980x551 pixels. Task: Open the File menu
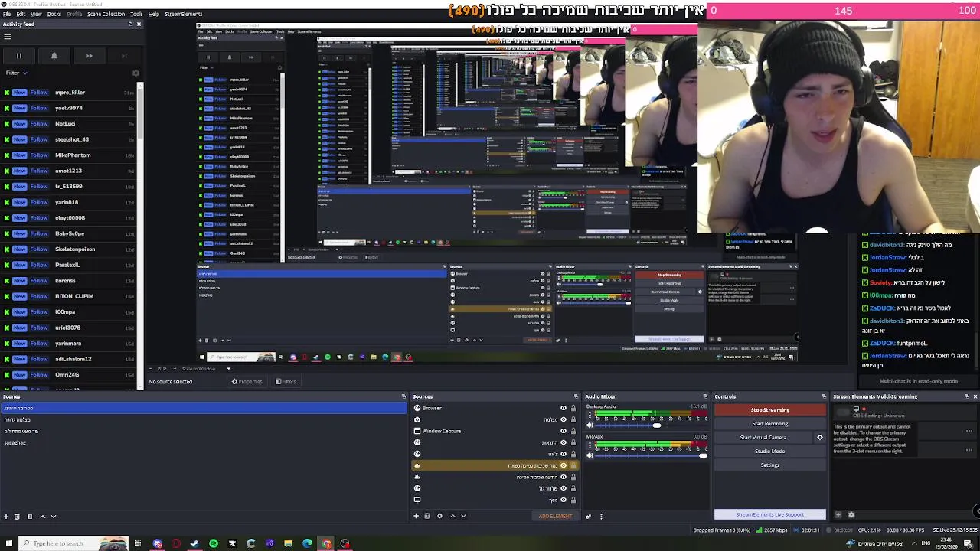tap(6, 14)
